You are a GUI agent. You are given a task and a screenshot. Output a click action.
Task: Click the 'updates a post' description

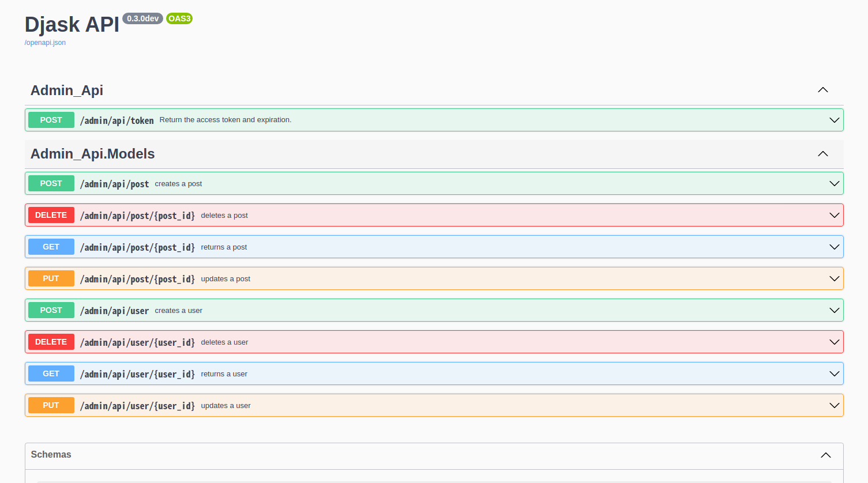click(x=226, y=279)
